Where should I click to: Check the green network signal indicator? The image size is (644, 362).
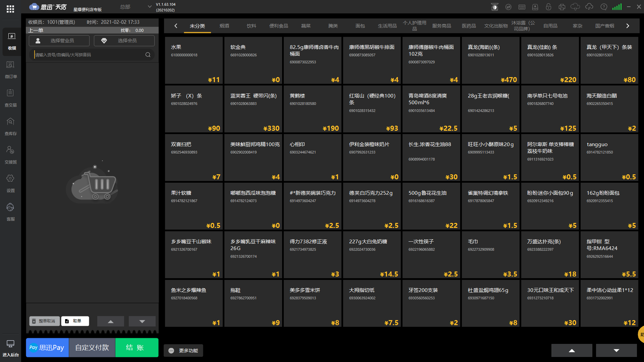pyautogui.click(x=617, y=7)
